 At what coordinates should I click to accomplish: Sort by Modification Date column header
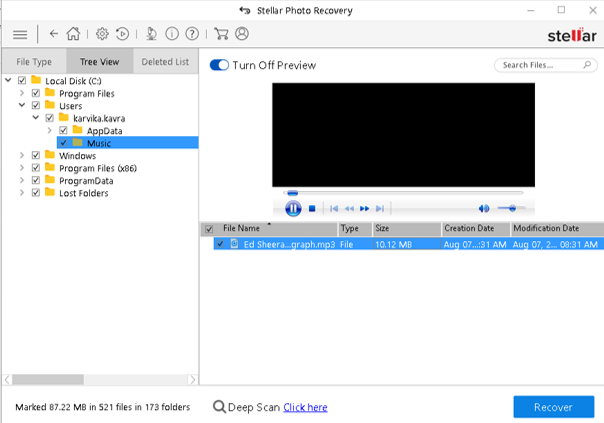pyautogui.click(x=557, y=228)
